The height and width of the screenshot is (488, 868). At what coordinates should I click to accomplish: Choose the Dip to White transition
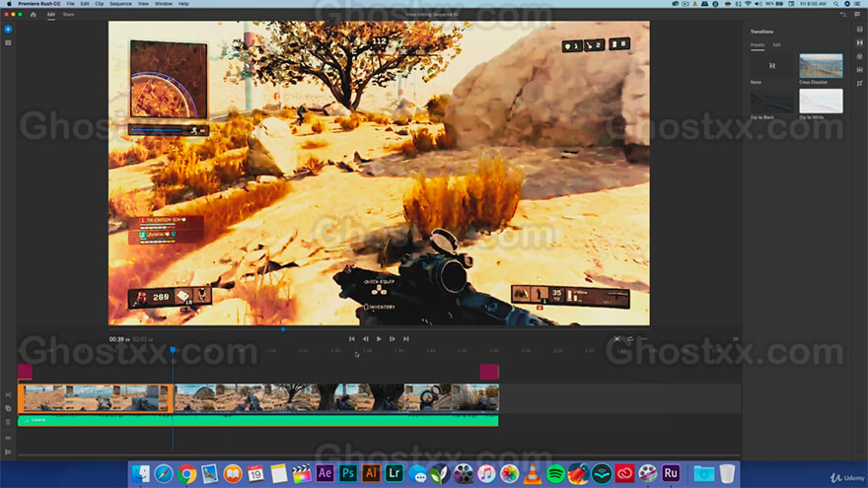[821, 102]
